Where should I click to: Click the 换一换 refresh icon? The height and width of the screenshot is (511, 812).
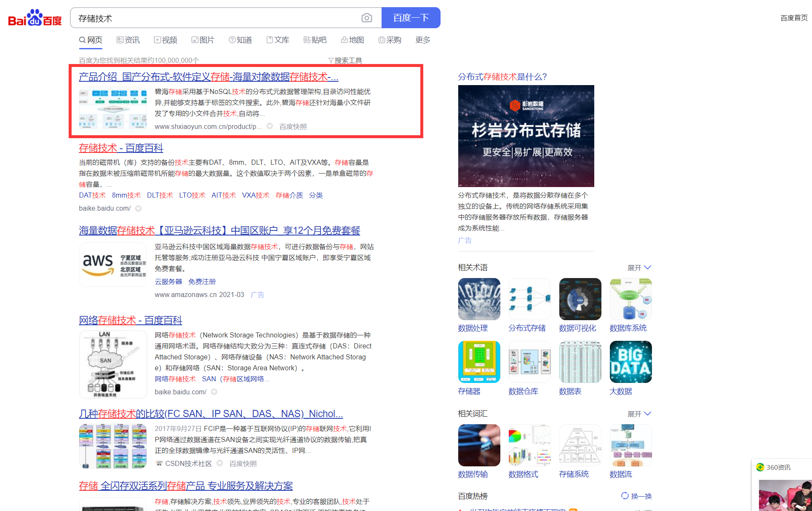(625, 496)
